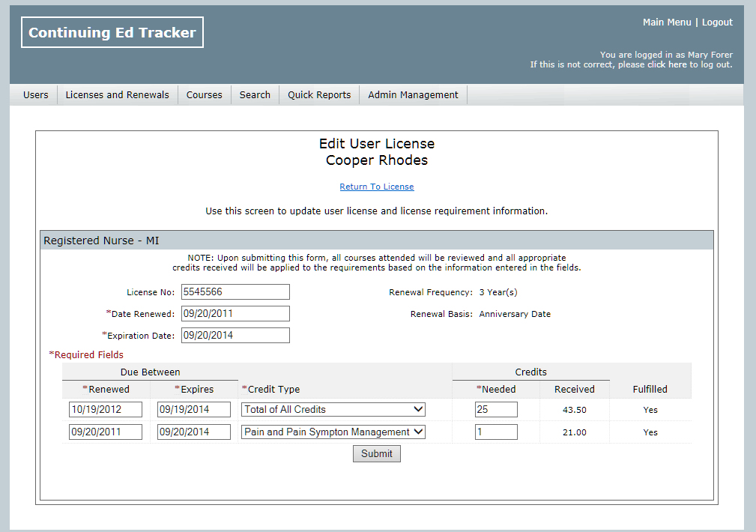Viewport: 756px width, 532px height.
Task: Go to the Search menu
Action: click(x=255, y=95)
